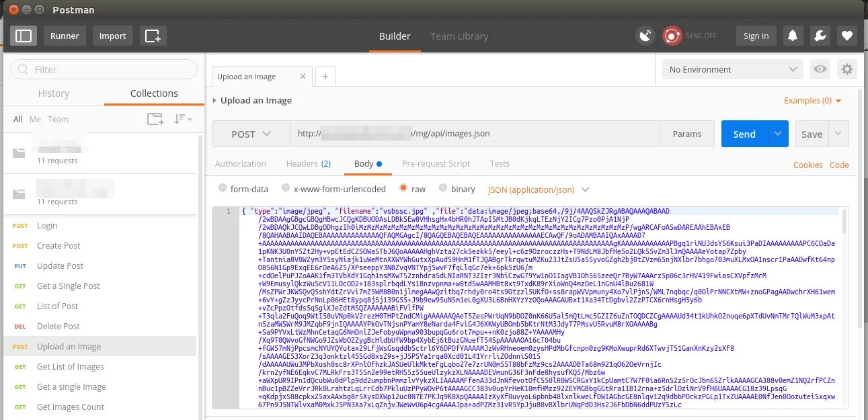Open the Save button dropdown arrow
Viewport: 868px width, 420px height.
coord(838,134)
